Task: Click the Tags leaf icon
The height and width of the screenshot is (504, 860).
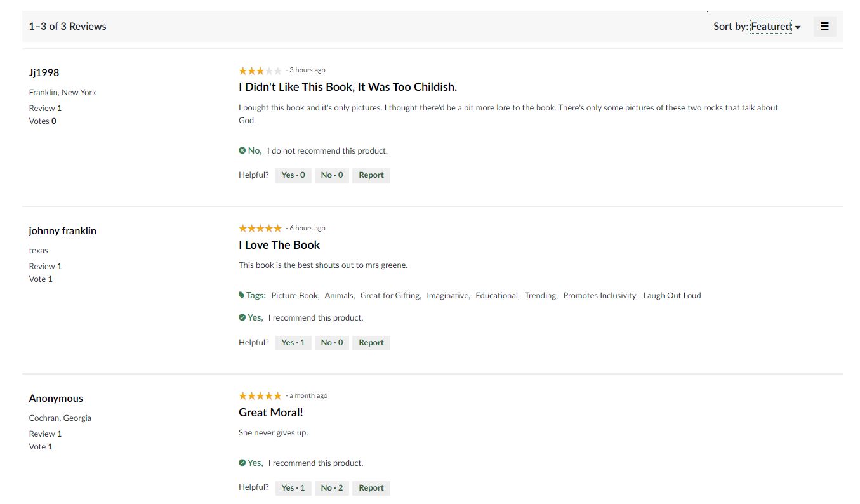Action: point(242,295)
